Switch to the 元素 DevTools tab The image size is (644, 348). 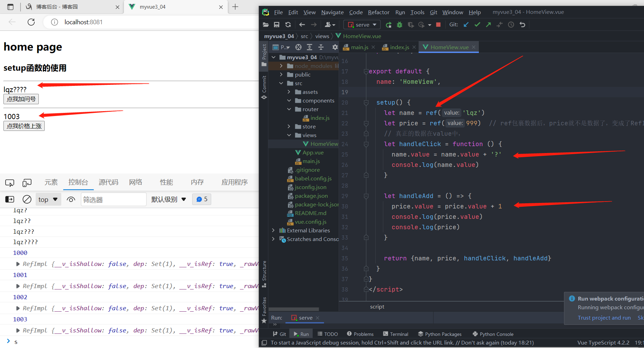[51, 182]
